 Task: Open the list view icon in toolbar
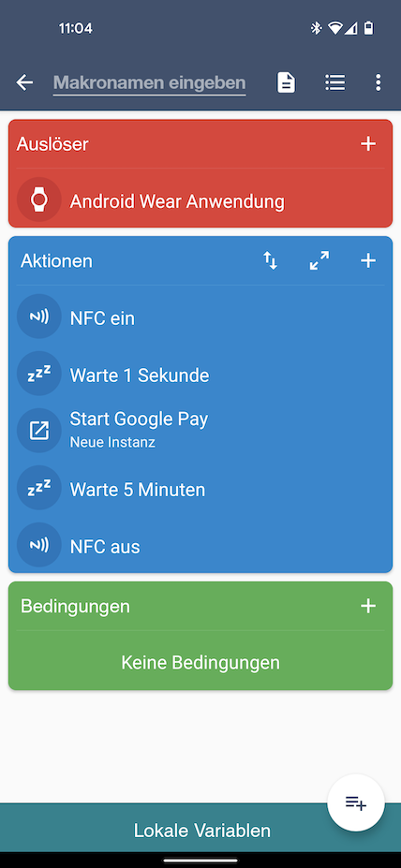[334, 83]
